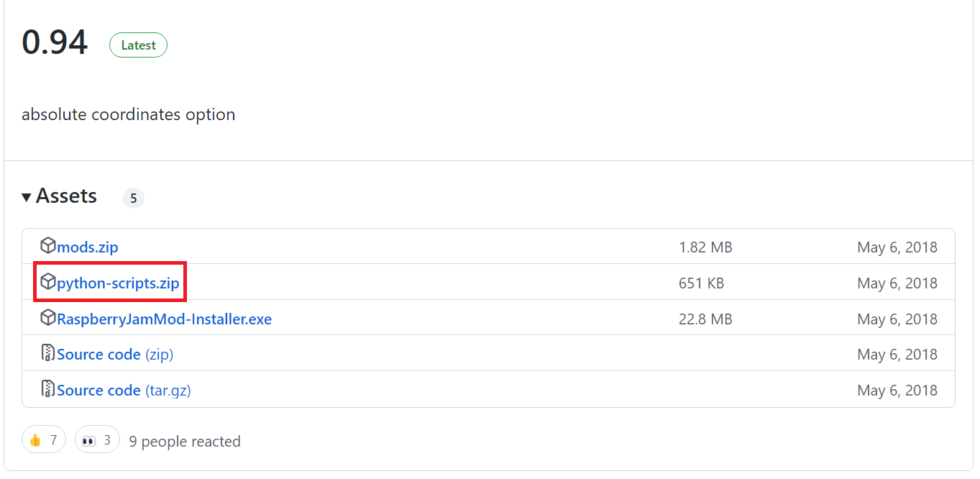The width and height of the screenshot is (980, 479).
Task: Click the Assets count badge showing 5
Action: 134,198
